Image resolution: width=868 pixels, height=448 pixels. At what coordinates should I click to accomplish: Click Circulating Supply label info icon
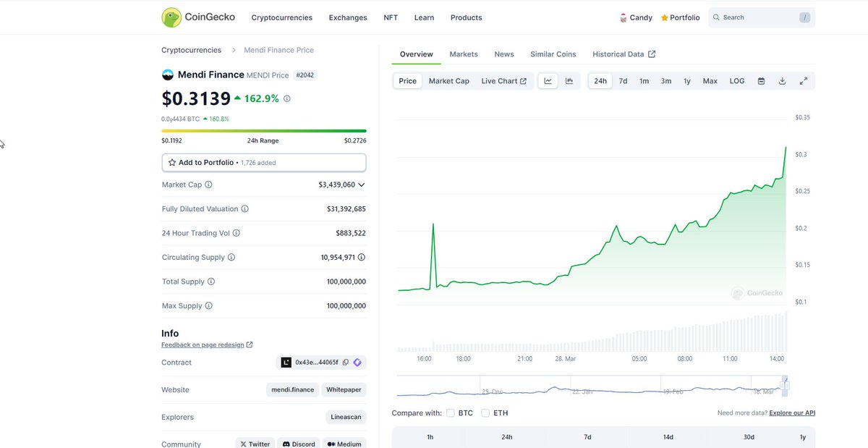231,258
